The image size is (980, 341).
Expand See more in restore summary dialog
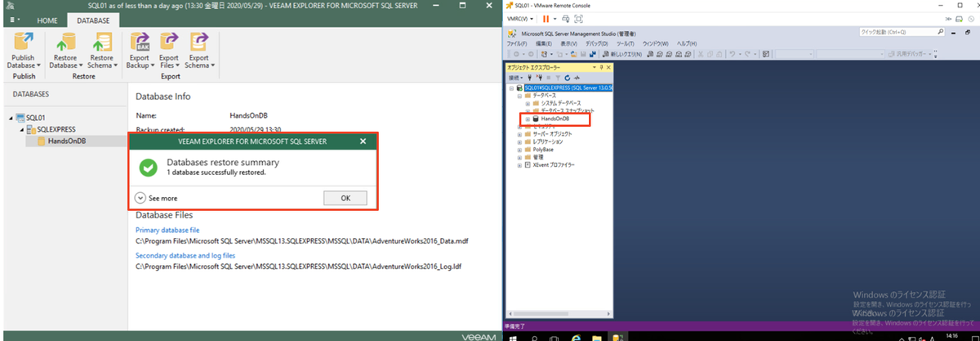click(157, 198)
